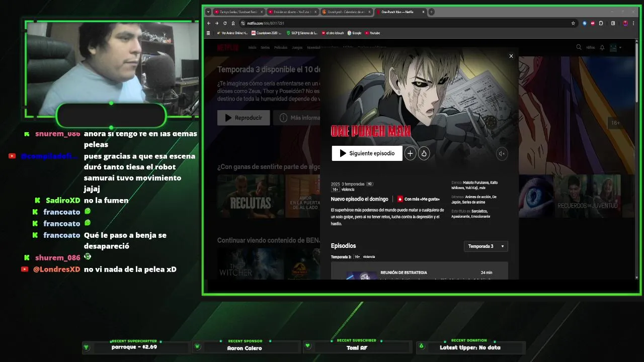Open the tab search dropdown arrow
The height and width of the screenshot is (362, 644).
point(208,12)
